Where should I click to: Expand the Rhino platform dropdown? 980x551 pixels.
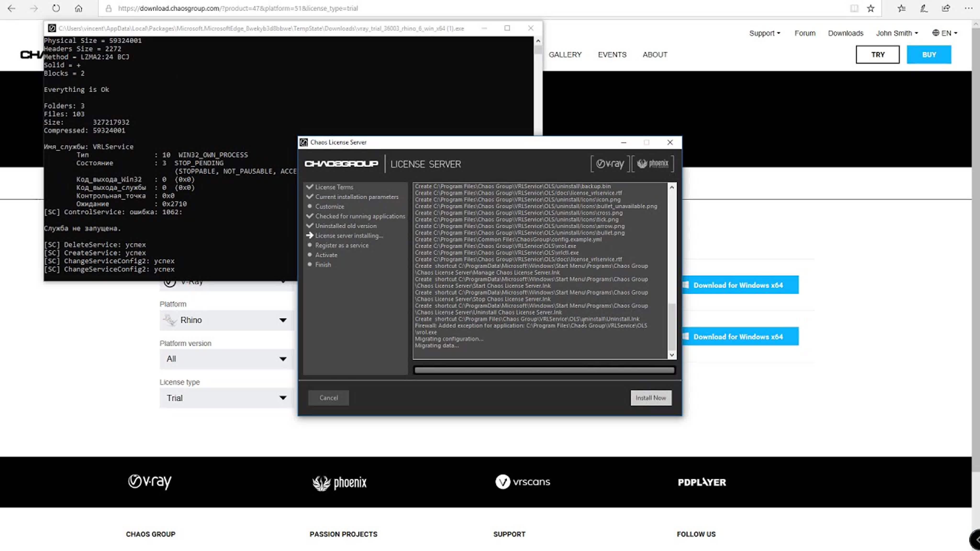click(227, 320)
